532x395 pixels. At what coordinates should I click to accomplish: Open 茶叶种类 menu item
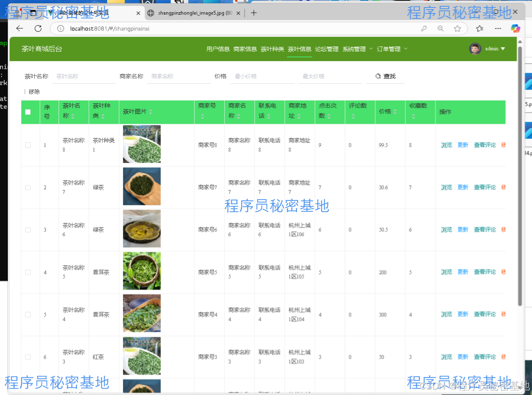pyautogui.click(x=272, y=49)
